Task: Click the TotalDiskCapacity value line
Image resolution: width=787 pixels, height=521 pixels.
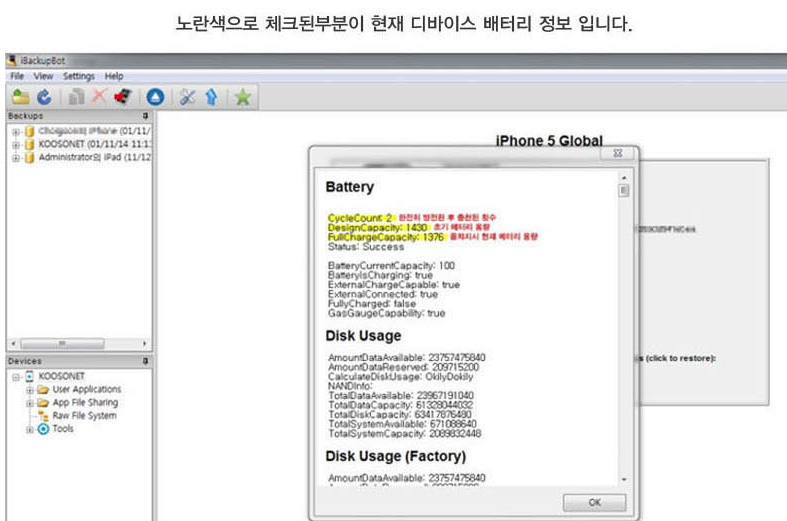Action: click(400, 415)
